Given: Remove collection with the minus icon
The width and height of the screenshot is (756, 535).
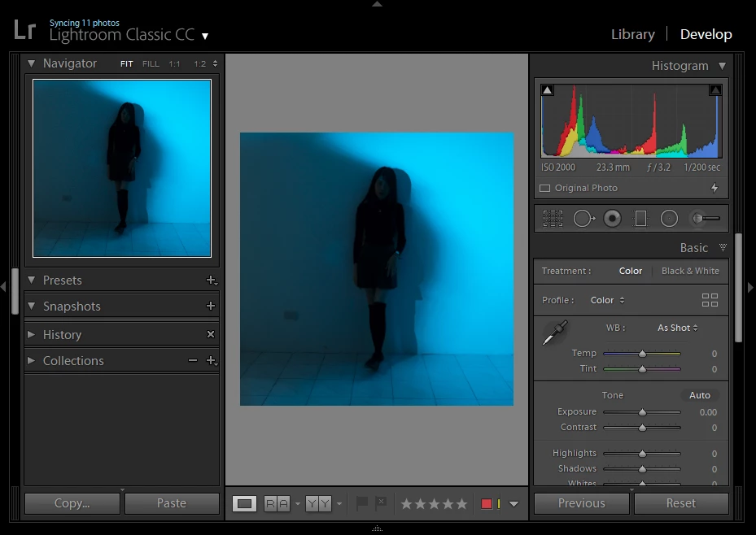Looking at the screenshot, I should [x=193, y=360].
